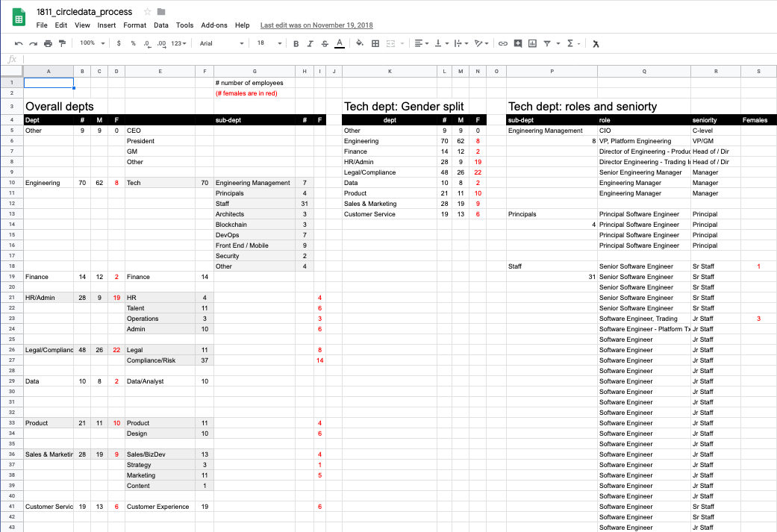Star the 1811_circledata_process document

pos(147,12)
